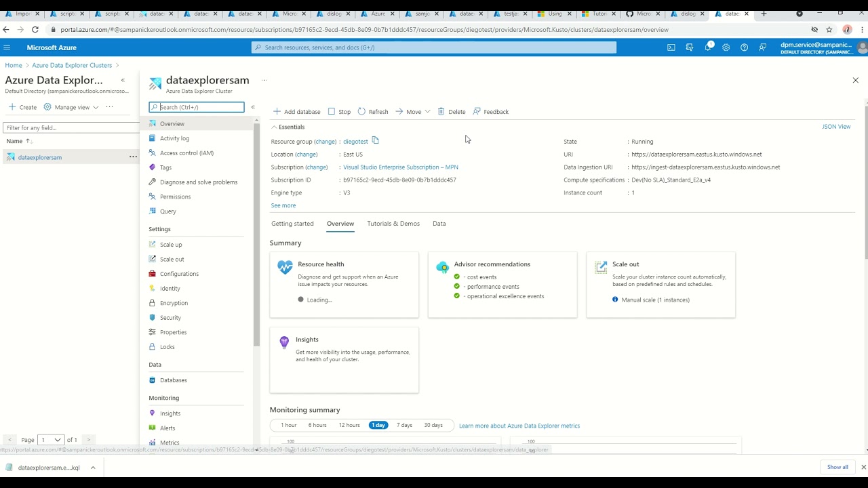868x488 pixels.
Task: Open Visual Studio Enterprise Subscription link
Action: [x=401, y=167]
